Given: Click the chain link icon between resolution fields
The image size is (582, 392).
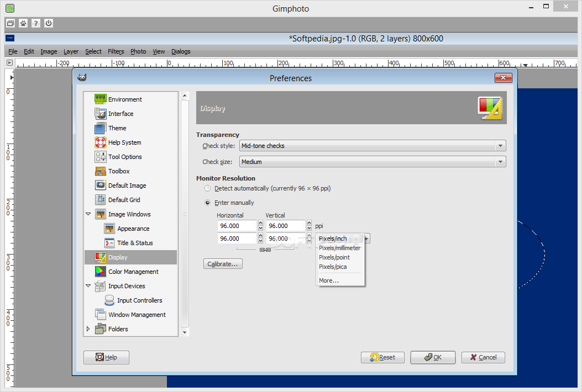Looking at the screenshot, I should coord(265,250).
